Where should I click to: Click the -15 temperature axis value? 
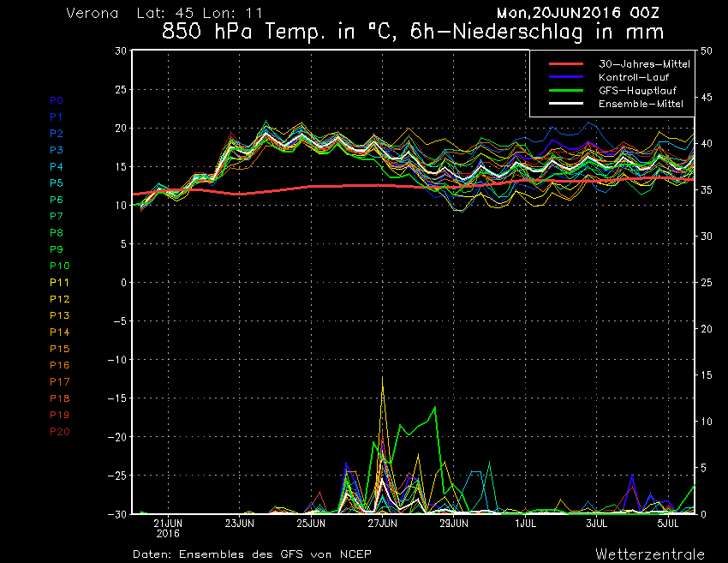pyautogui.click(x=117, y=398)
